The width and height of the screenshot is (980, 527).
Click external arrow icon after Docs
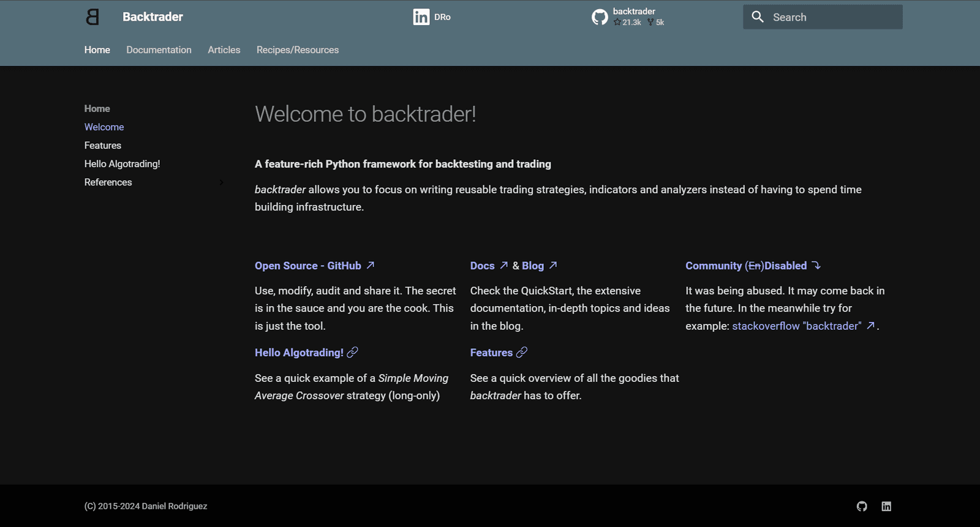(503, 265)
